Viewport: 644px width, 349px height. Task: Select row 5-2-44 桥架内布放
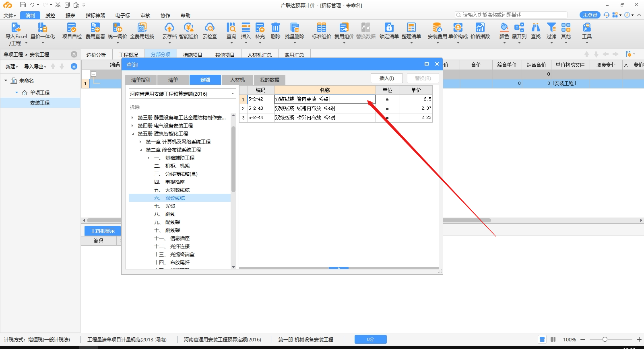point(336,117)
